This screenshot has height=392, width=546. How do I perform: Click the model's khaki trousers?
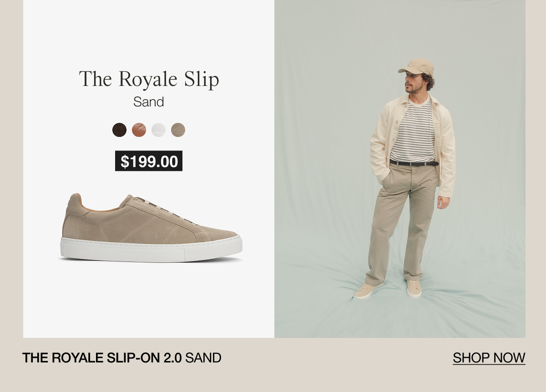(x=403, y=223)
